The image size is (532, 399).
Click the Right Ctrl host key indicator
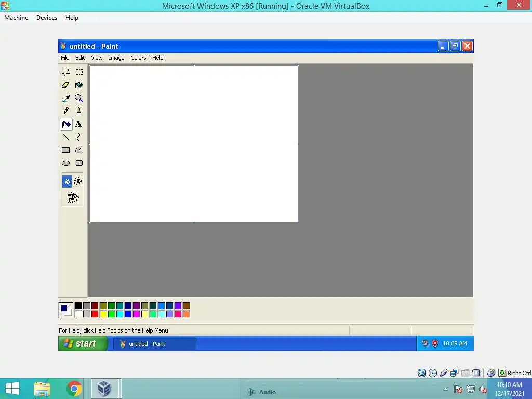(x=519, y=373)
